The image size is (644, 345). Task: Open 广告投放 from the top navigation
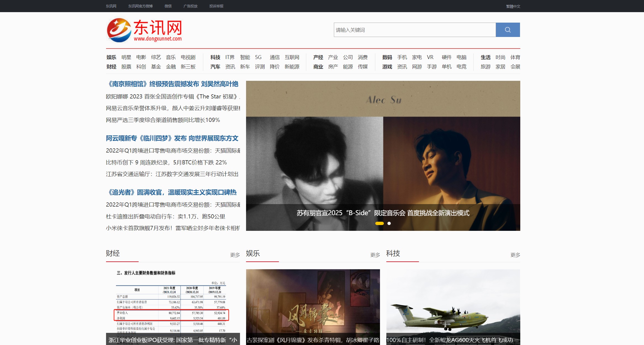191,6
